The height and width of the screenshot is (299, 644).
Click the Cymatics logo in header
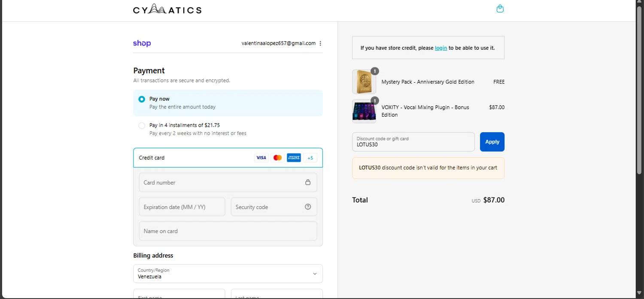167,9
